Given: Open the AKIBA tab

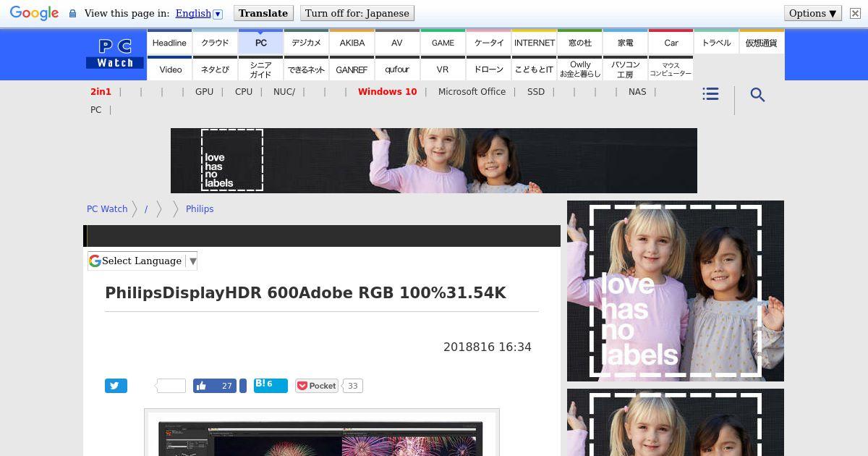Looking at the screenshot, I should 352,42.
